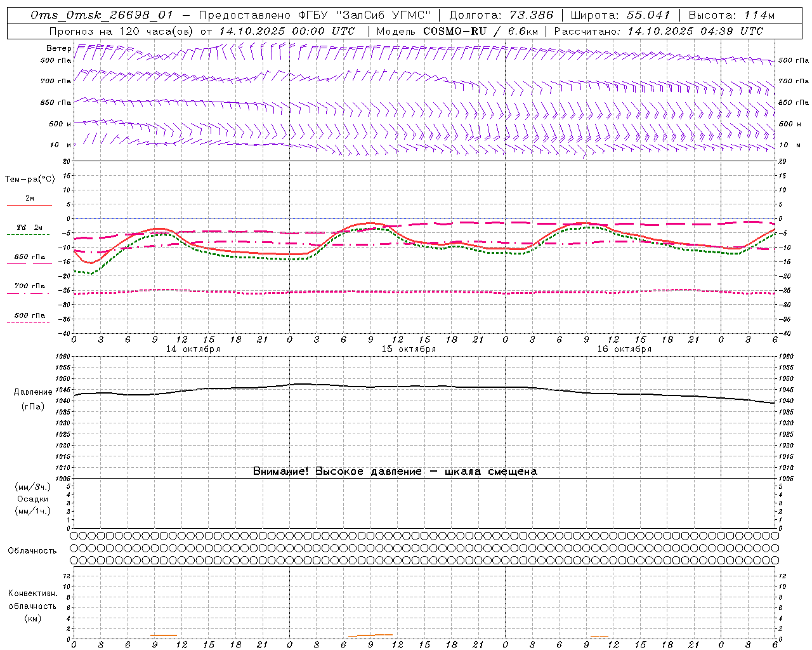
Task: Click the (гПа) unit label under Давление
Action: coord(33,407)
